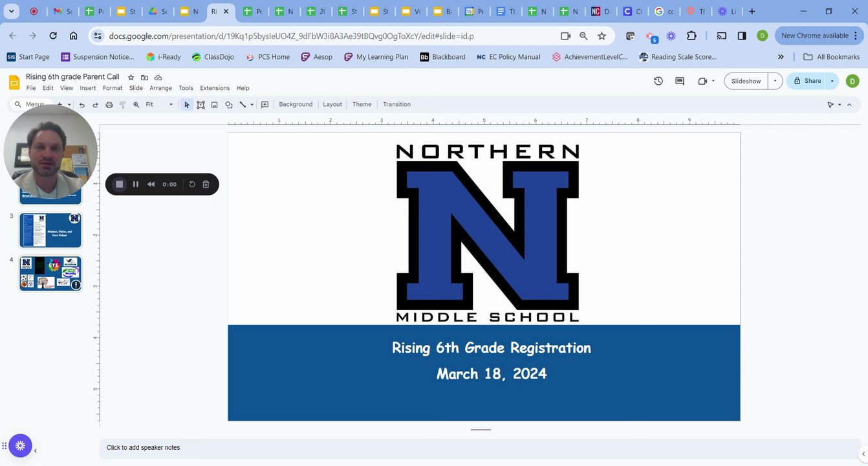Select slide 4 thumbnail
The width and height of the screenshot is (868, 466).
coord(50,274)
